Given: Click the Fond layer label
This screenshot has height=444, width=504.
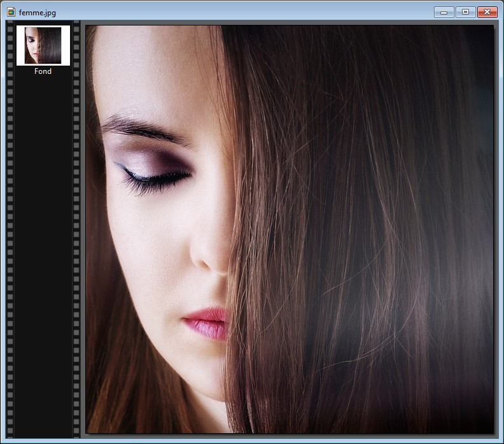Looking at the screenshot, I should pos(43,71).
